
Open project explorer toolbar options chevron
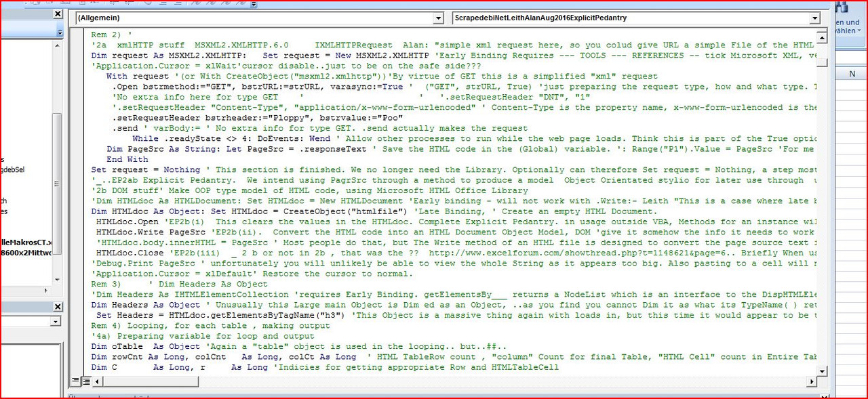[59, 33]
